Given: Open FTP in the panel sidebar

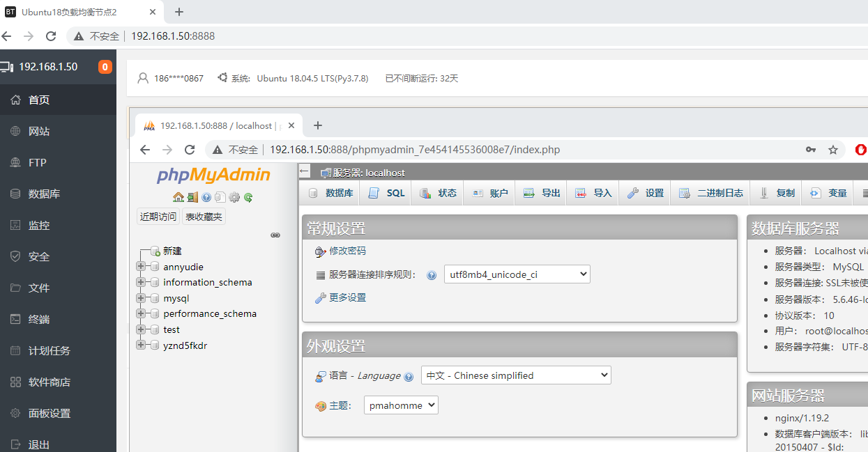Looking at the screenshot, I should [58, 162].
